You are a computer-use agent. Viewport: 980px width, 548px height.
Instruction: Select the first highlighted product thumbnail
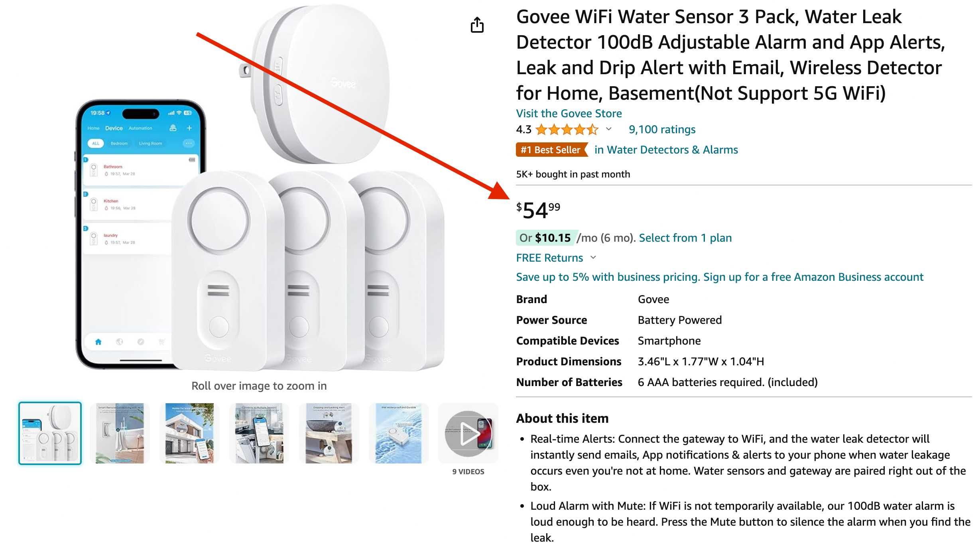[x=50, y=433]
